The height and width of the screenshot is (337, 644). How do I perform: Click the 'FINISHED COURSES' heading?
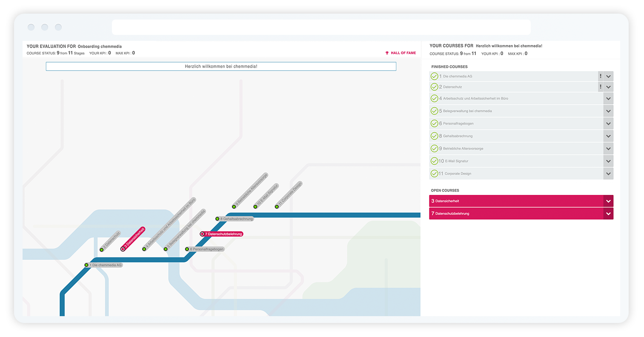449,67
